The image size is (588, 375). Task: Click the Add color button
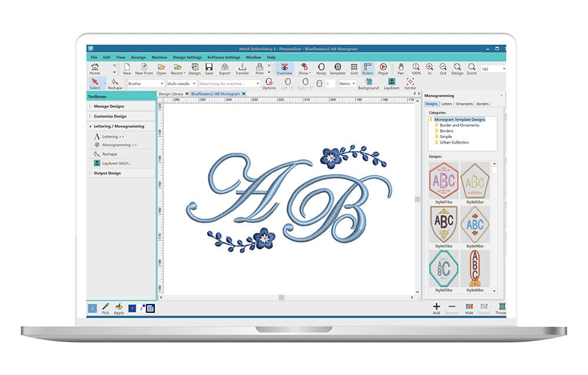(x=436, y=308)
